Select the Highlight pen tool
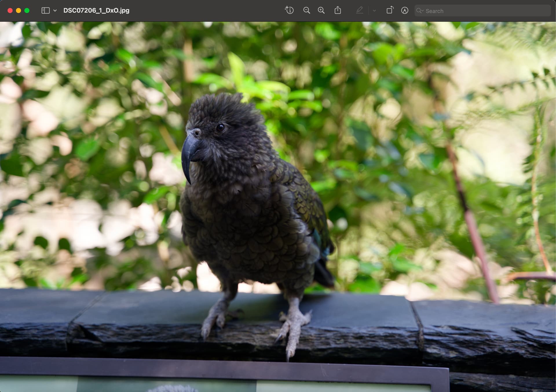The image size is (556, 392). [359, 10]
